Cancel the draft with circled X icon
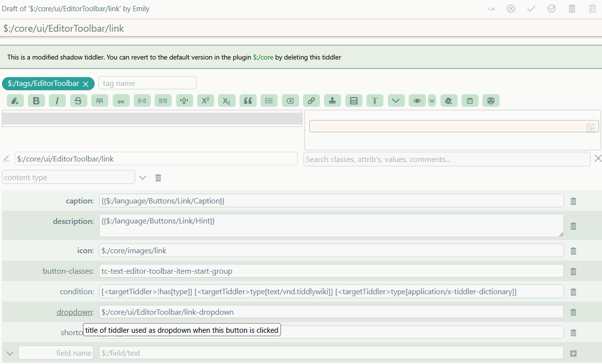Image resolution: width=602 pixels, height=364 pixels. click(511, 9)
